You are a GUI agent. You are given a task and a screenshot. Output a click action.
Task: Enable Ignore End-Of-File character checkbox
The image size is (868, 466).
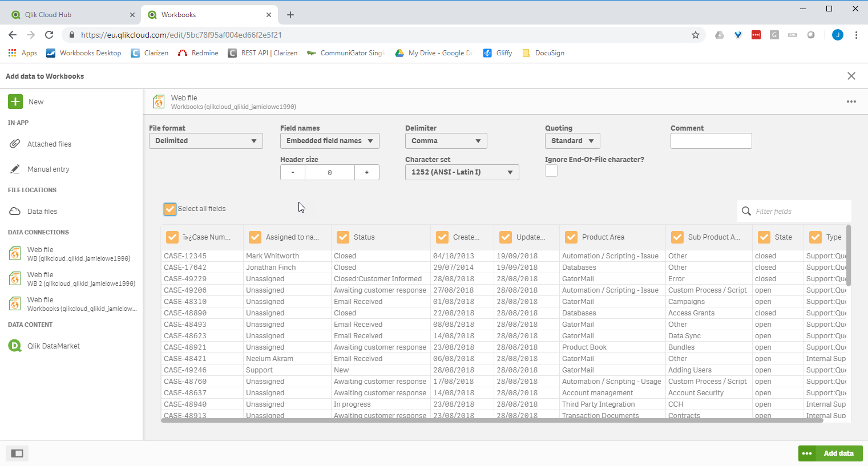click(x=551, y=171)
